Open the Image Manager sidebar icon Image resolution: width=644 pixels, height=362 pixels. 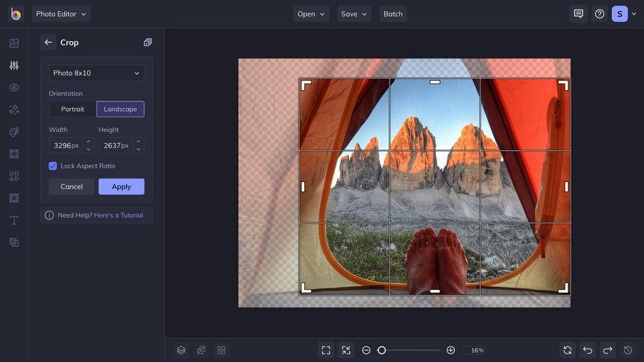click(14, 43)
